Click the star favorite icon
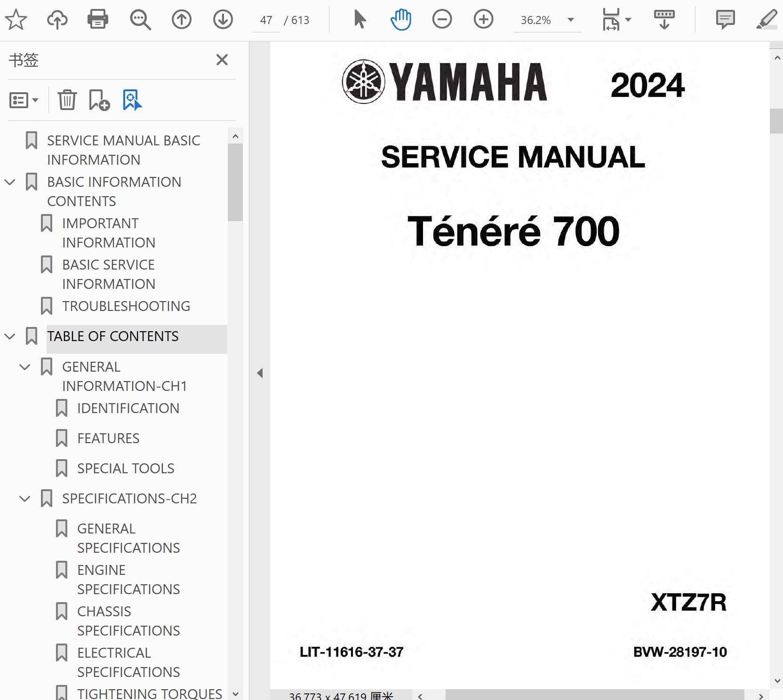Viewport: 783px width, 700px height. pyautogui.click(x=16, y=20)
